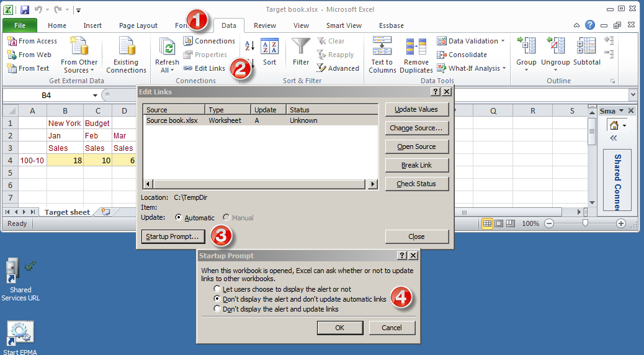
Task: Click the zoom slider handle
Action: pos(585,223)
